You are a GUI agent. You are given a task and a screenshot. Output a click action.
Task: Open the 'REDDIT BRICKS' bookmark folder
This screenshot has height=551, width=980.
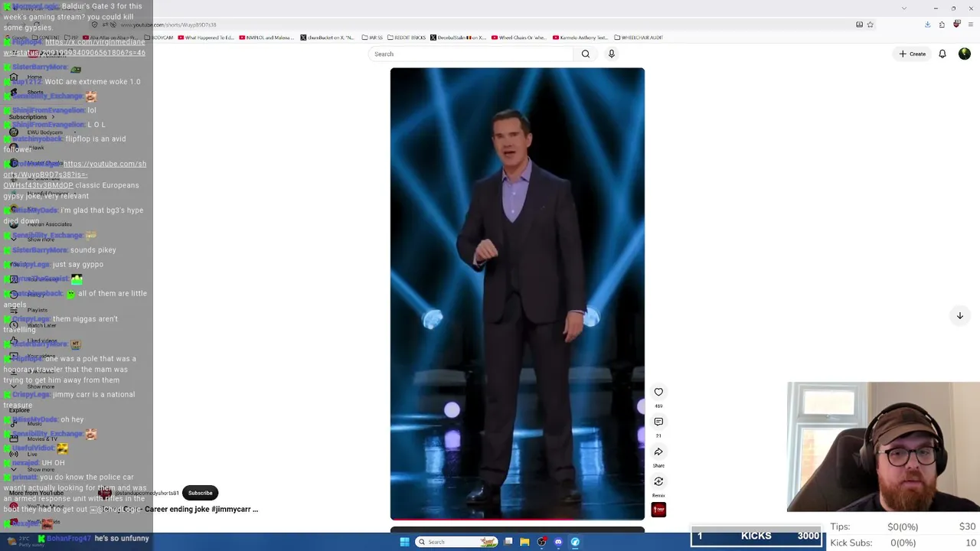[406, 37]
